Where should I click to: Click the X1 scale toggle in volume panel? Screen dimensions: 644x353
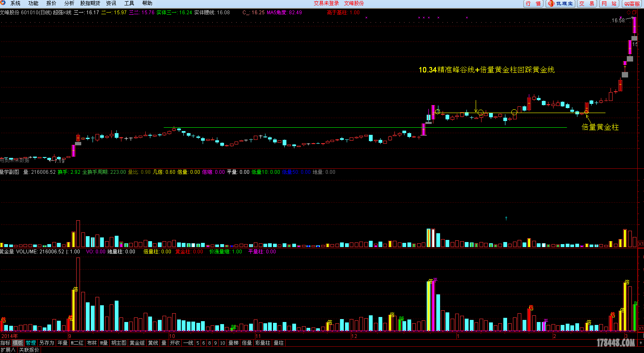click(x=641, y=244)
